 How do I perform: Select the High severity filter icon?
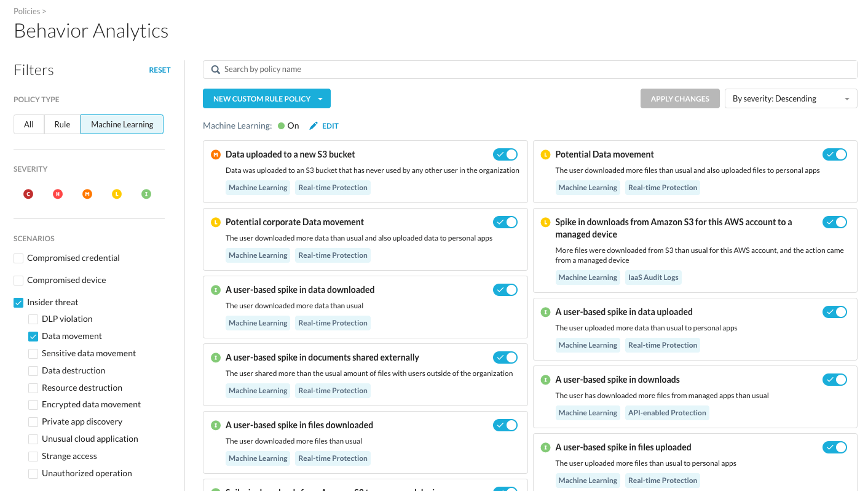[x=58, y=194]
